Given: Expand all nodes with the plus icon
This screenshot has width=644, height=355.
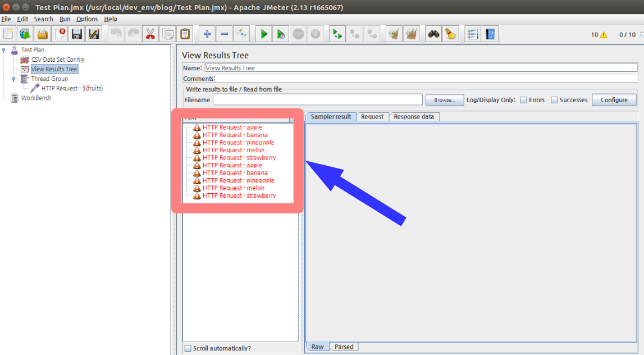Looking at the screenshot, I should tap(207, 34).
